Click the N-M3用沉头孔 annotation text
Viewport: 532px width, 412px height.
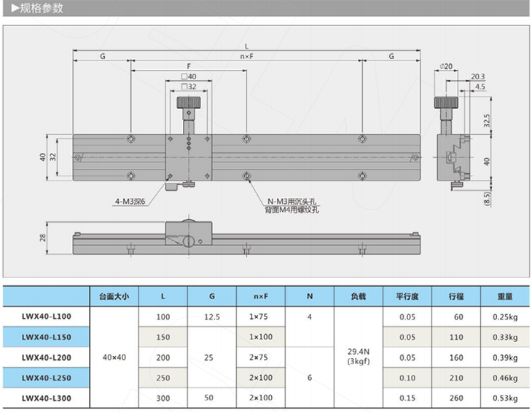[x=292, y=201]
